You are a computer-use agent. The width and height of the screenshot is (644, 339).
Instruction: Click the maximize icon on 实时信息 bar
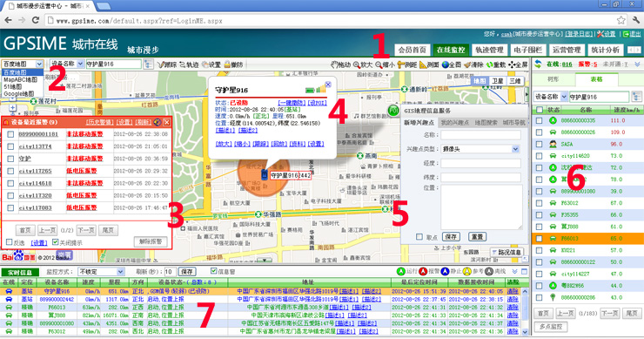tap(524, 272)
